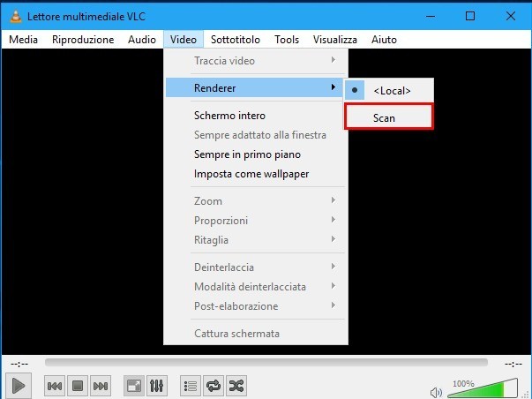Image resolution: width=532 pixels, height=399 pixels.
Task: Show the playlist icon
Action: click(191, 386)
